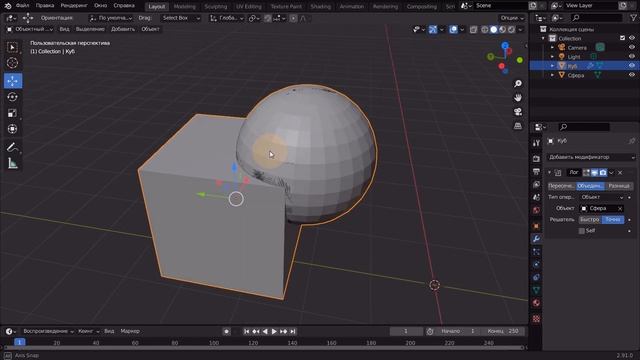
Task: Open the Select Box drag dropdown
Action: click(x=181, y=18)
